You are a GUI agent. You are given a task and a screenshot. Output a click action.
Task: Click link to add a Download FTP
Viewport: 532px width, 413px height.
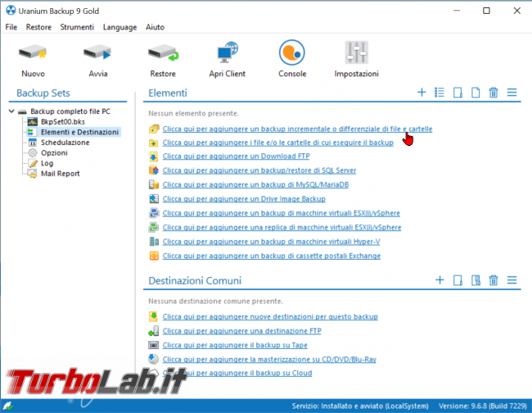point(237,157)
